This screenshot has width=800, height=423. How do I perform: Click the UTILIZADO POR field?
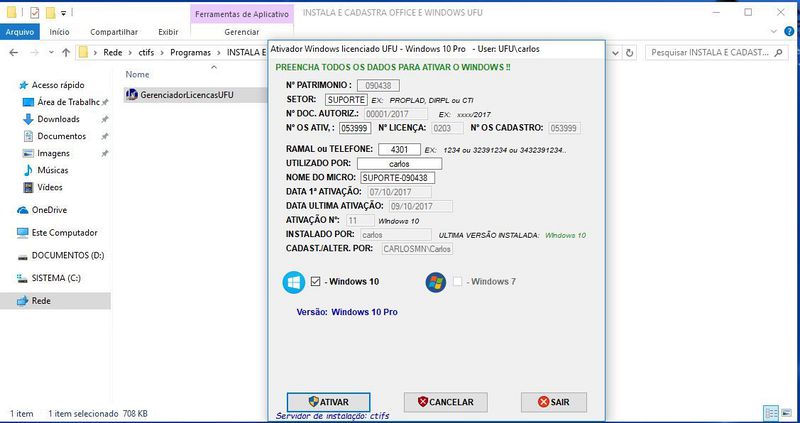coord(399,164)
